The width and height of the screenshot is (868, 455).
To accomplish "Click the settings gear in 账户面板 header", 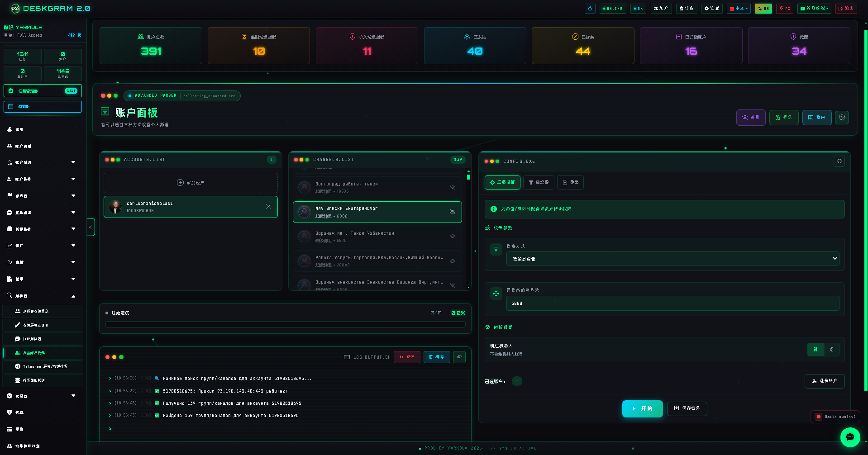I will point(842,118).
